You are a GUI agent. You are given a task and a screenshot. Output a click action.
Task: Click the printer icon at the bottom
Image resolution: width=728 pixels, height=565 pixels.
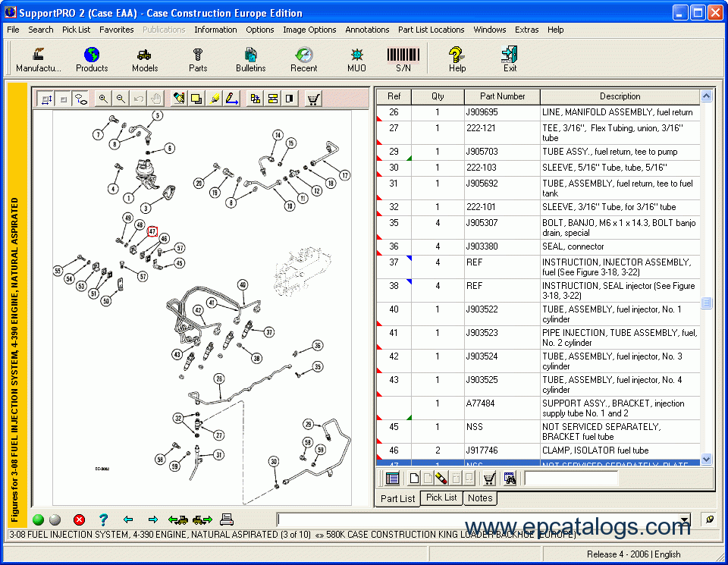coord(227,519)
